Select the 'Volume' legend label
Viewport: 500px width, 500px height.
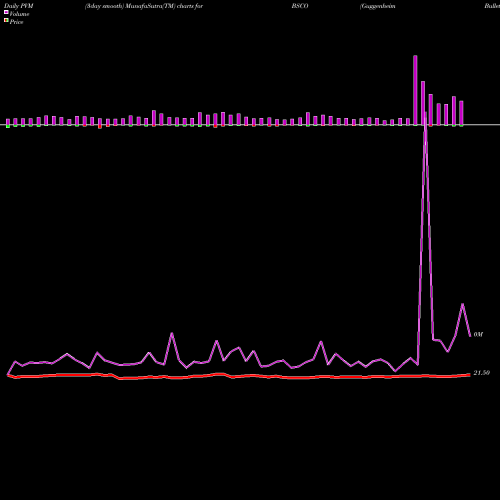(x=19, y=14)
